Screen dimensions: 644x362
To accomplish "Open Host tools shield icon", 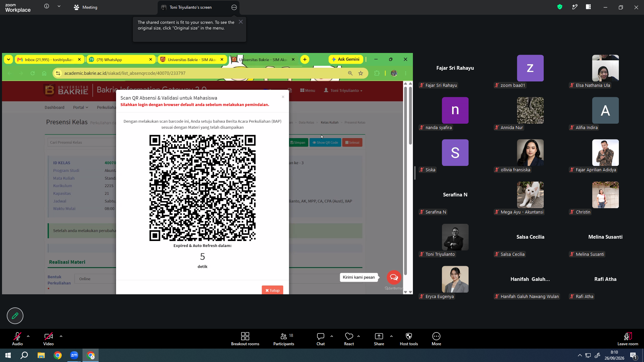I will point(409,336).
